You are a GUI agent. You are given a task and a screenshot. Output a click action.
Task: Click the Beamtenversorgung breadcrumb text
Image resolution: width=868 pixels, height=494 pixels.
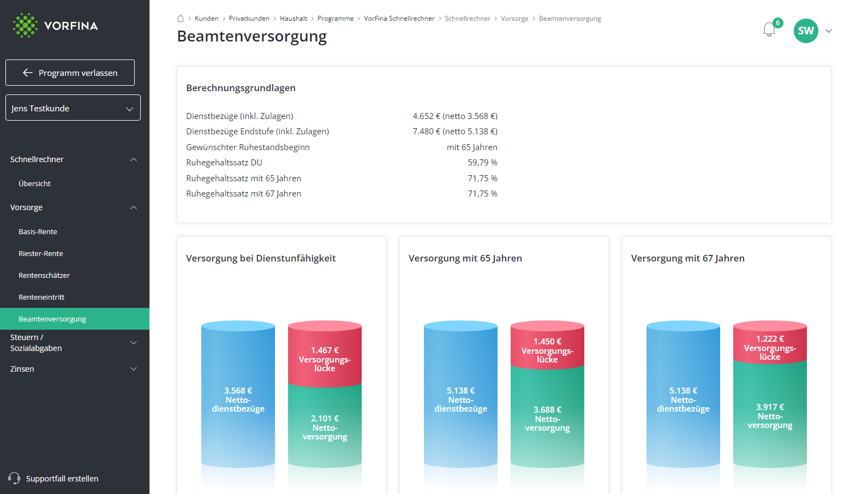(x=570, y=19)
